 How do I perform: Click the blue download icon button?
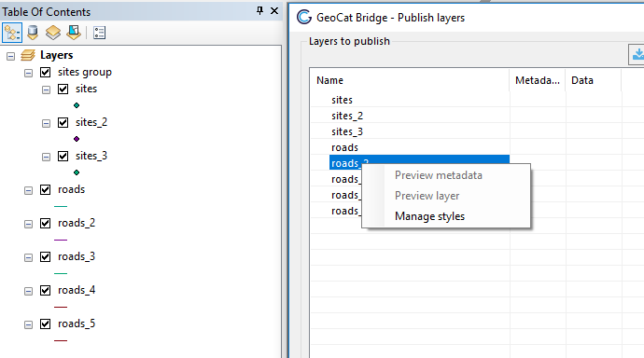637,54
